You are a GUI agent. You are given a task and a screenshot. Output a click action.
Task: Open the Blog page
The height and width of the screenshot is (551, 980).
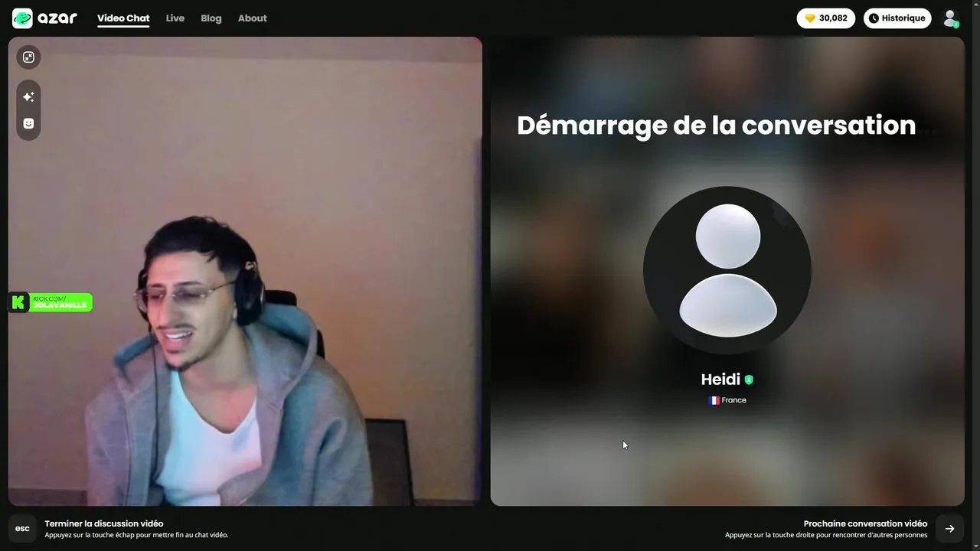(x=211, y=18)
